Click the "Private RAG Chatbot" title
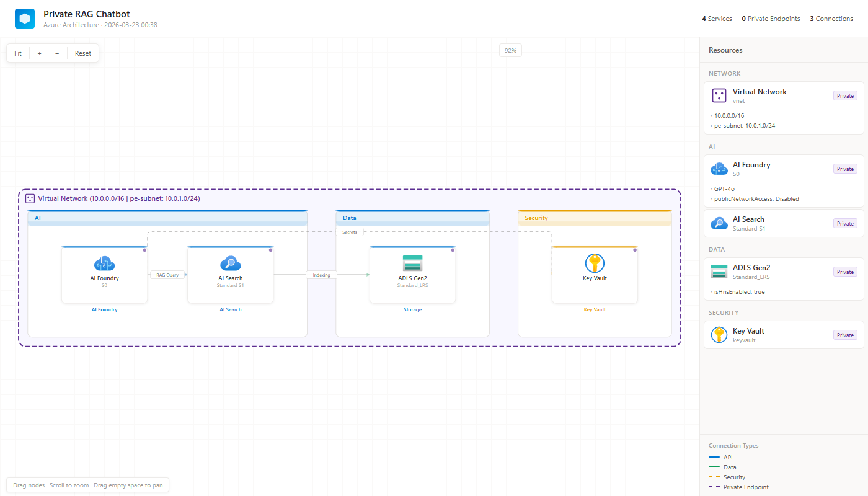Screen dimensions: 868x496 pyautogui.click(x=87, y=14)
